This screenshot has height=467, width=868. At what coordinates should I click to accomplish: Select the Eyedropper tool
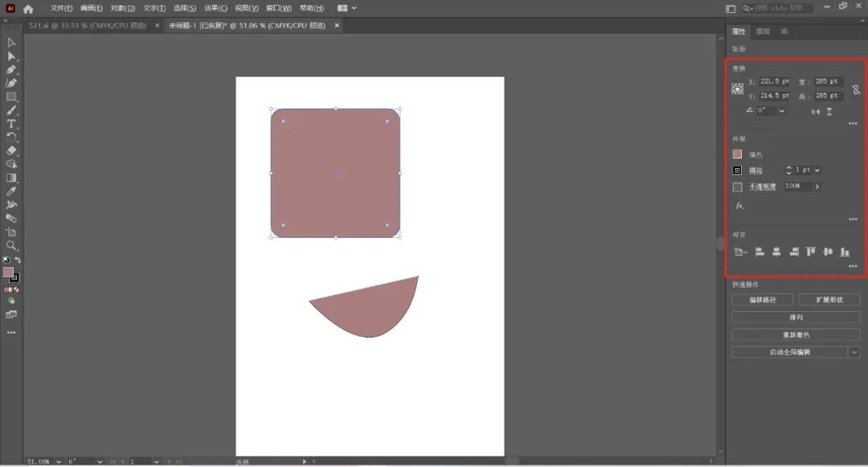click(x=11, y=191)
